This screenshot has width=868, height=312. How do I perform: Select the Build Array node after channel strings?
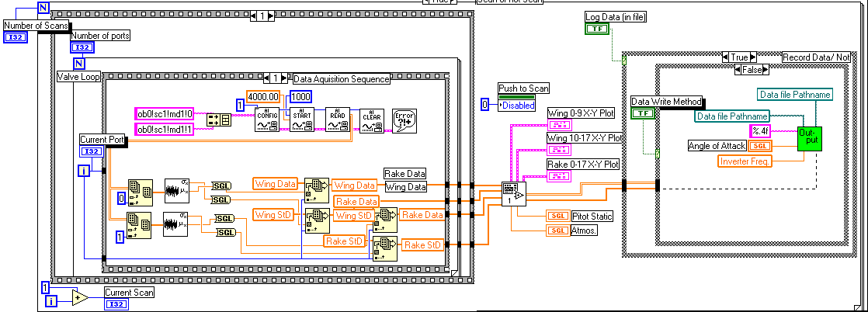point(219,120)
